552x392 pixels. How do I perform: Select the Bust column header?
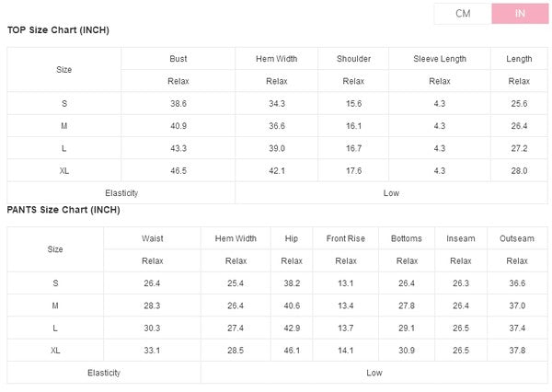point(178,59)
